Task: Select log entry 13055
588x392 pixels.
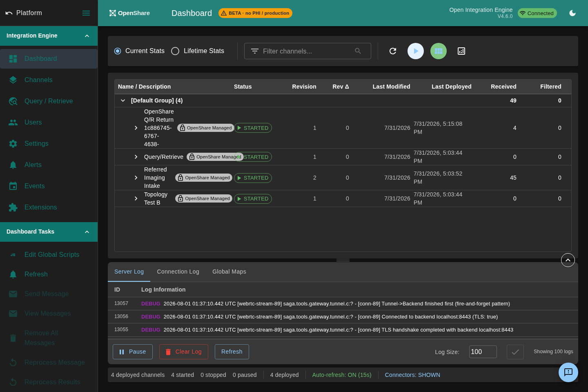Action: (343, 330)
